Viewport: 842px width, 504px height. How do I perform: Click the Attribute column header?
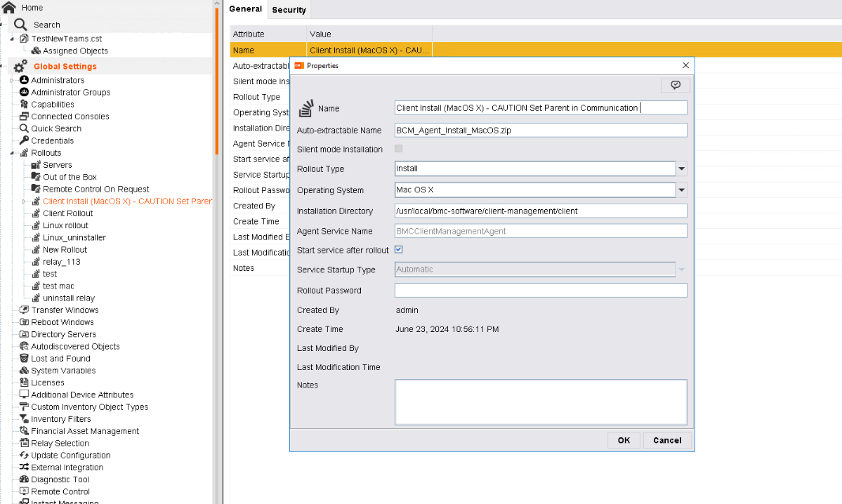point(268,34)
